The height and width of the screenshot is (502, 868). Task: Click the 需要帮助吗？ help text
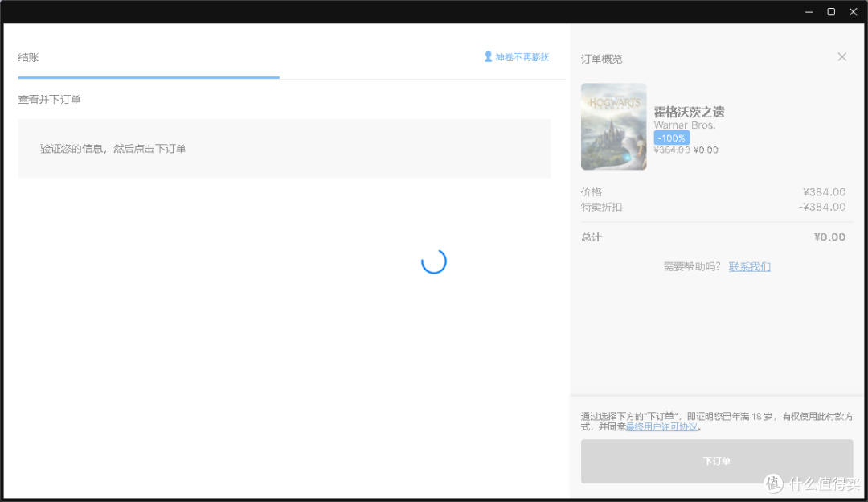(x=692, y=266)
